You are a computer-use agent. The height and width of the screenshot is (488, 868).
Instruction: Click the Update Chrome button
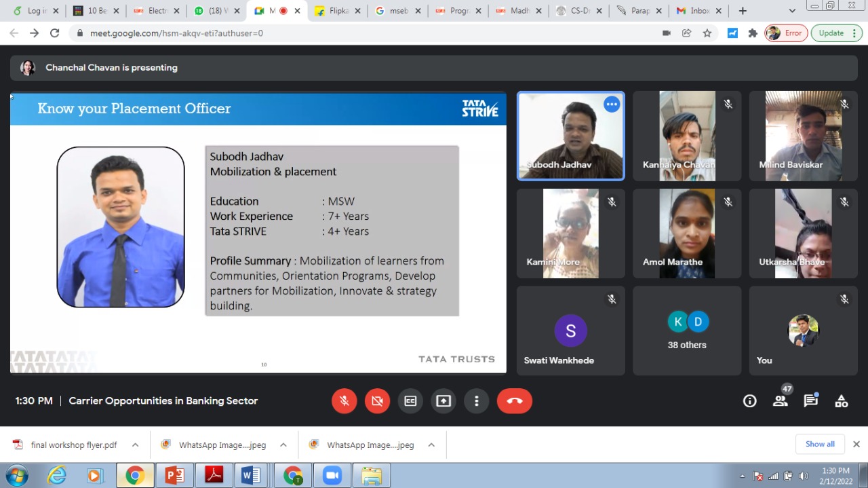click(x=837, y=33)
